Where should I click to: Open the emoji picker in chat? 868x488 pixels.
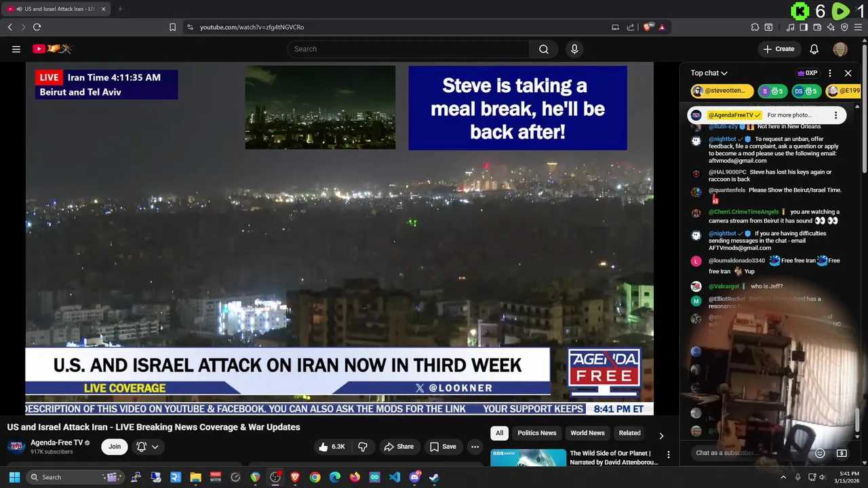820,453
